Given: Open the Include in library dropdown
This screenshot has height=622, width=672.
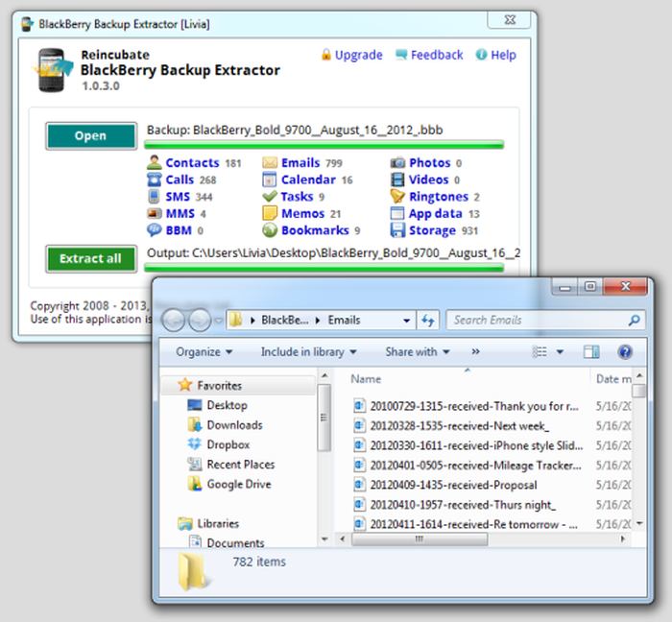Looking at the screenshot, I should pos(308,351).
